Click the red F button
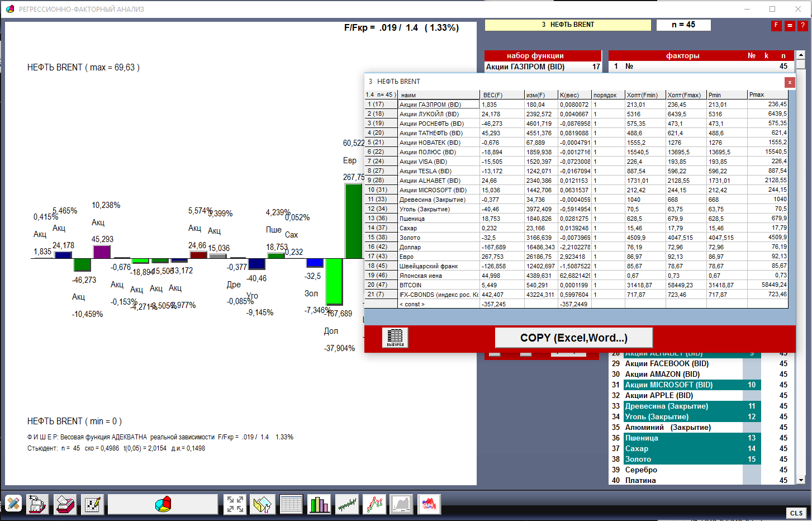Viewport: 812px width, 521px height. tap(776, 26)
